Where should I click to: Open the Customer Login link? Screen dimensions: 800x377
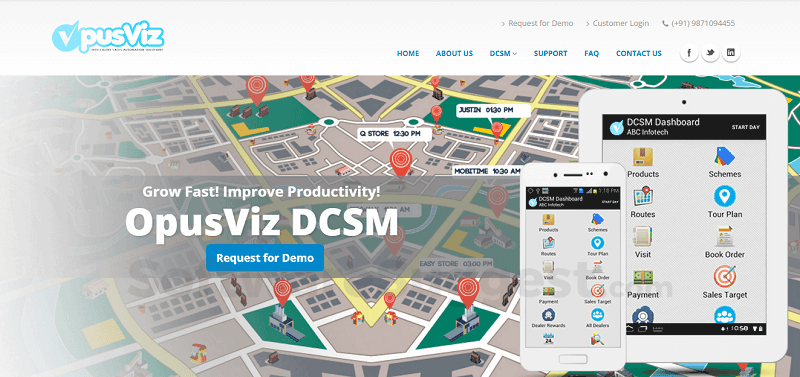[x=620, y=23]
